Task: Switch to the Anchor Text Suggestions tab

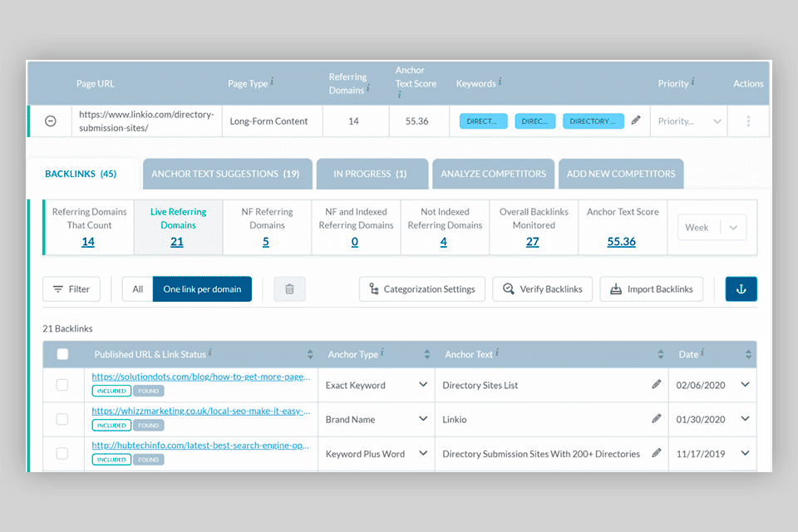Action: coord(227,174)
